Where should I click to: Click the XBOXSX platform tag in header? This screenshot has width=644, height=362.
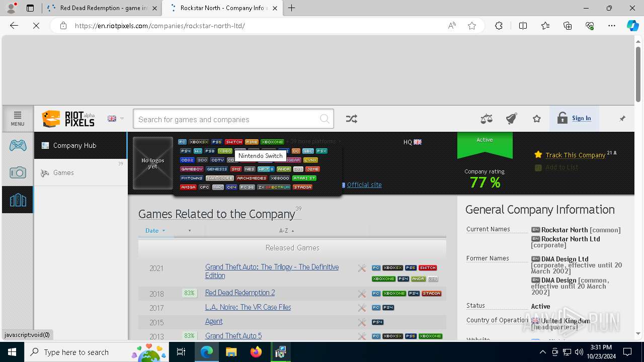[x=199, y=142]
